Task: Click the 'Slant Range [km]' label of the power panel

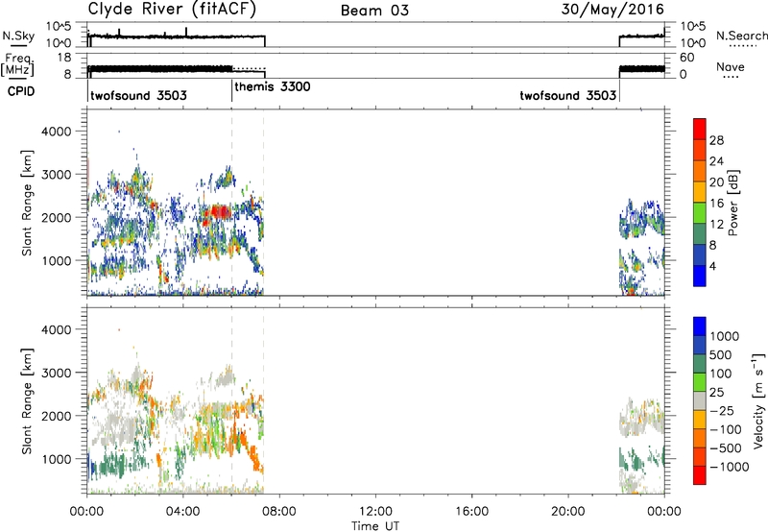Action: 27,203
